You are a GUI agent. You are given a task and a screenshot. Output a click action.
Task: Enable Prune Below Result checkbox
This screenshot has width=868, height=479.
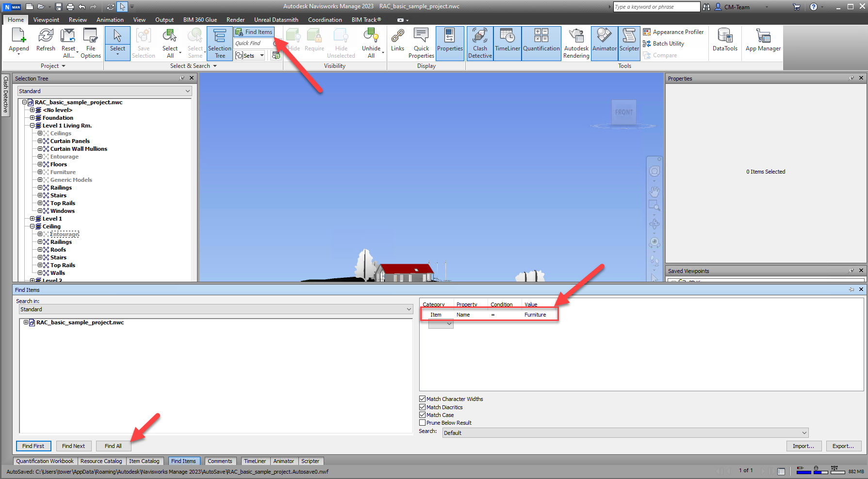[x=422, y=423]
